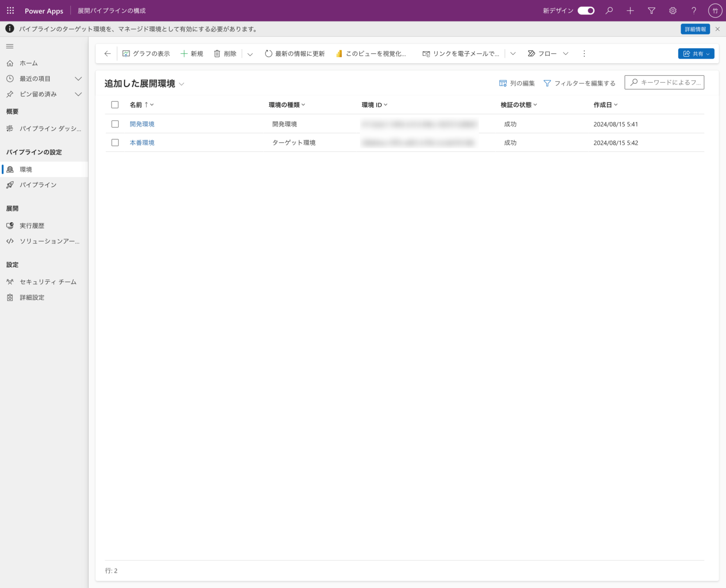Click the plus icon in the purple header
The height and width of the screenshot is (588, 726).
click(630, 10)
